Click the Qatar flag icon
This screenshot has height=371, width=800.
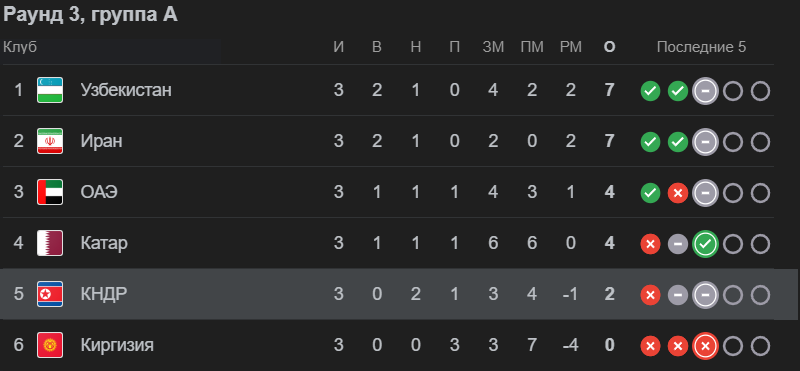(x=50, y=243)
